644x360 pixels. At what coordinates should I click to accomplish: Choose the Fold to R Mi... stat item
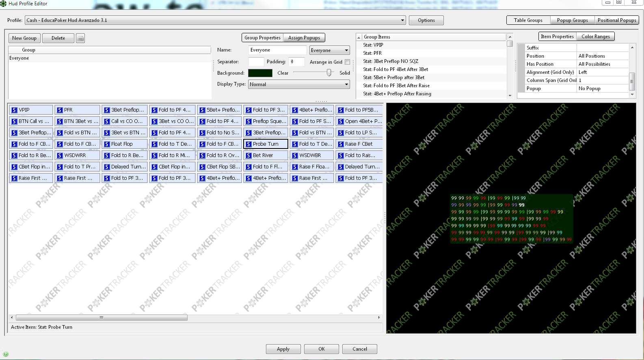pyautogui.click(x=172, y=155)
